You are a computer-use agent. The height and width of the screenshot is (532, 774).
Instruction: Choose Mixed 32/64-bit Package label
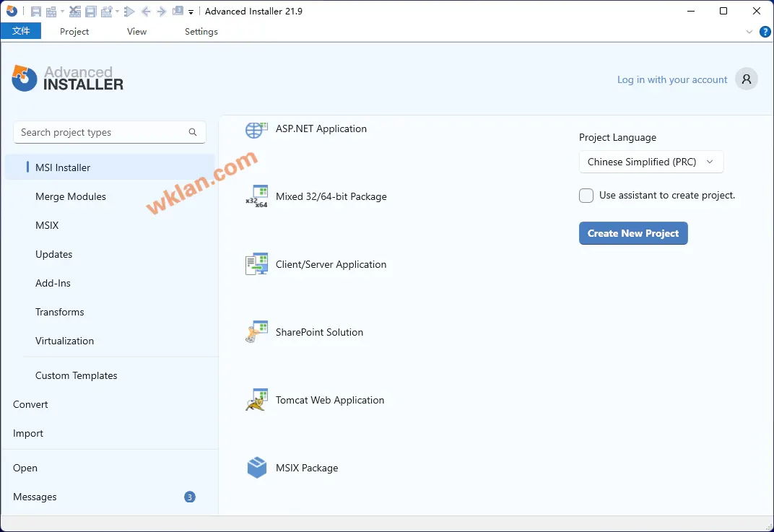click(331, 196)
